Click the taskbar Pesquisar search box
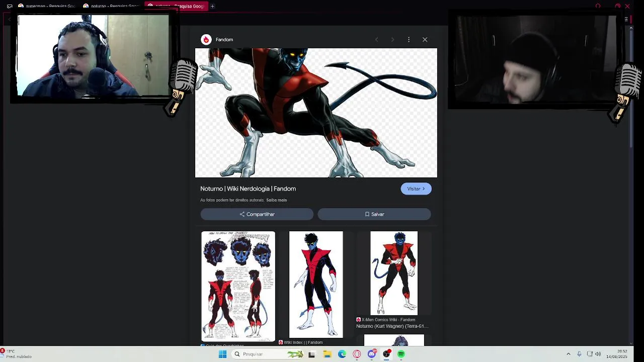The height and width of the screenshot is (362, 644). [268, 354]
